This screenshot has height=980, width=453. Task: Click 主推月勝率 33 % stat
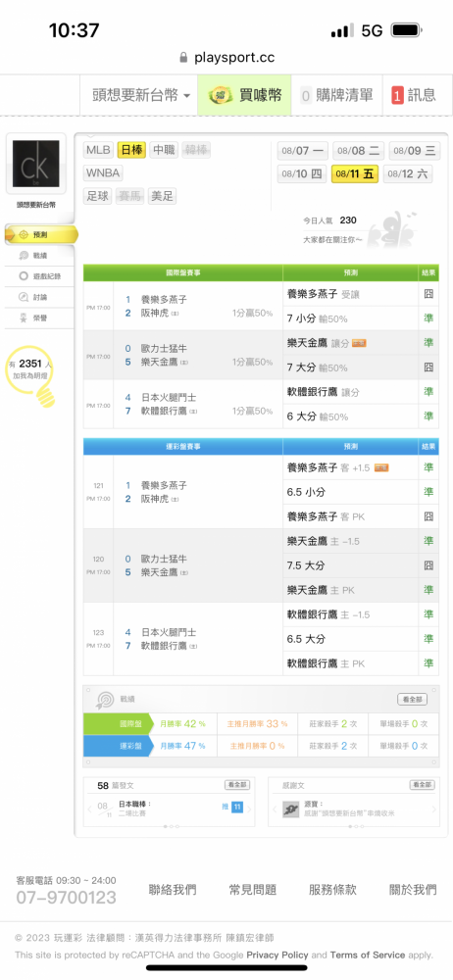coord(257,724)
